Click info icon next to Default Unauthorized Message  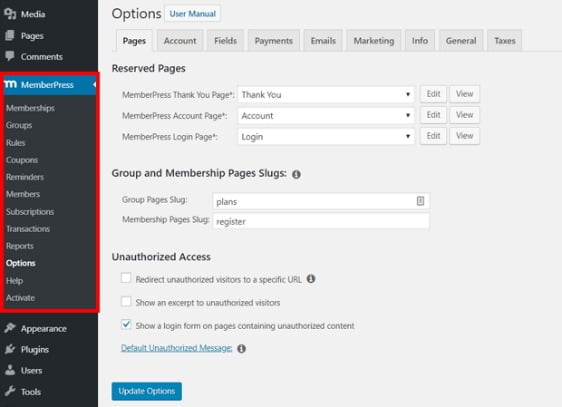(242, 348)
